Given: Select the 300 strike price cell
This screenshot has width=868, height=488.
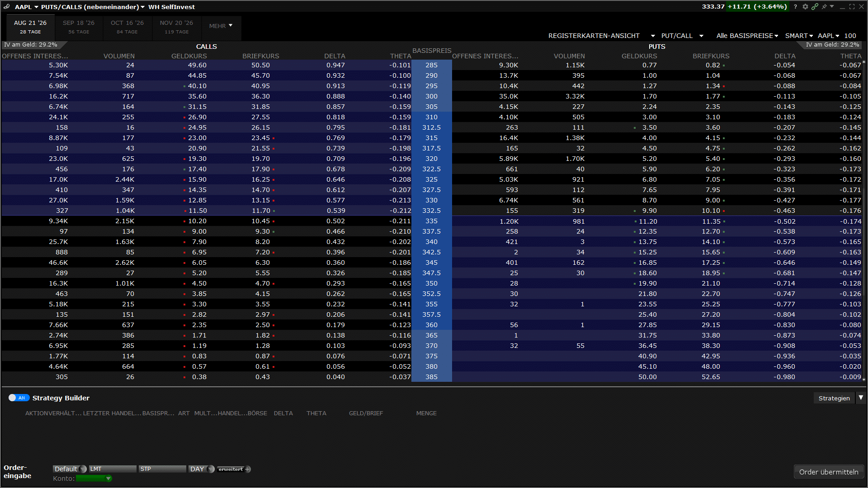Looking at the screenshot, I should point(432,96).
